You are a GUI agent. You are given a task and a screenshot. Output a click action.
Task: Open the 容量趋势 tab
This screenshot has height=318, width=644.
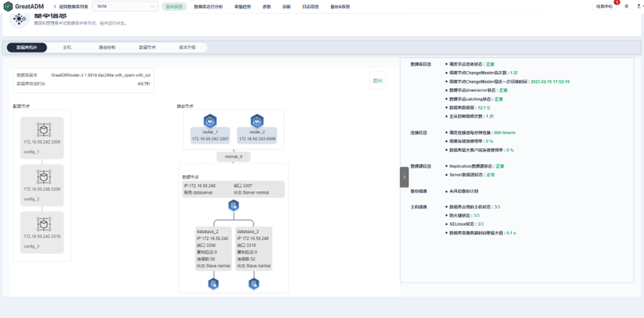click(x=243, y=7)
